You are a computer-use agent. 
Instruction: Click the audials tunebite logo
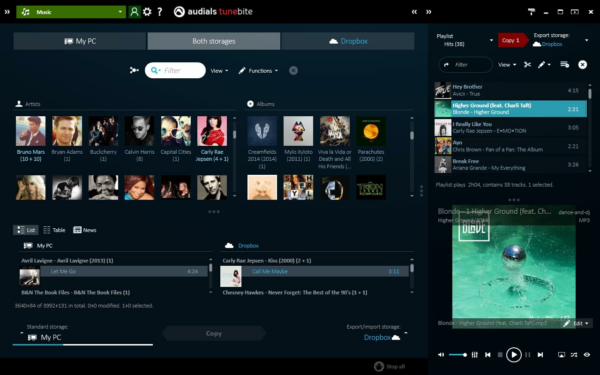coord(213,12)
